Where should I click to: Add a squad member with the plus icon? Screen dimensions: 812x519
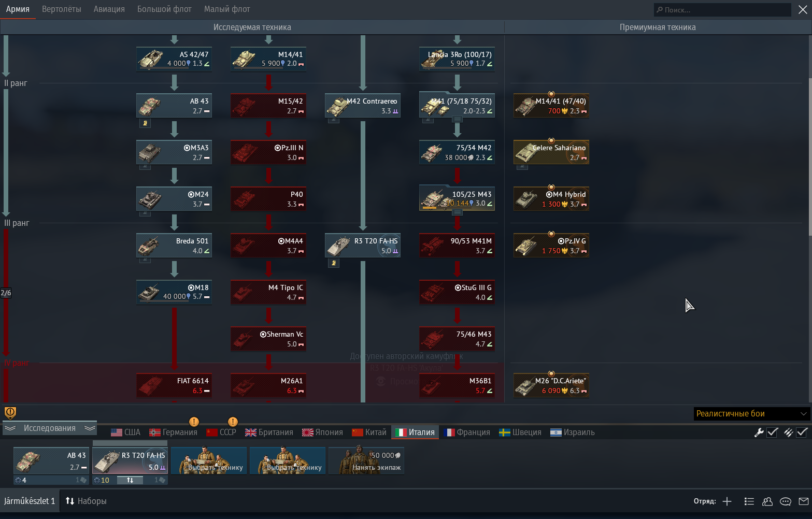pyautogui.click(x=727, y=501)
